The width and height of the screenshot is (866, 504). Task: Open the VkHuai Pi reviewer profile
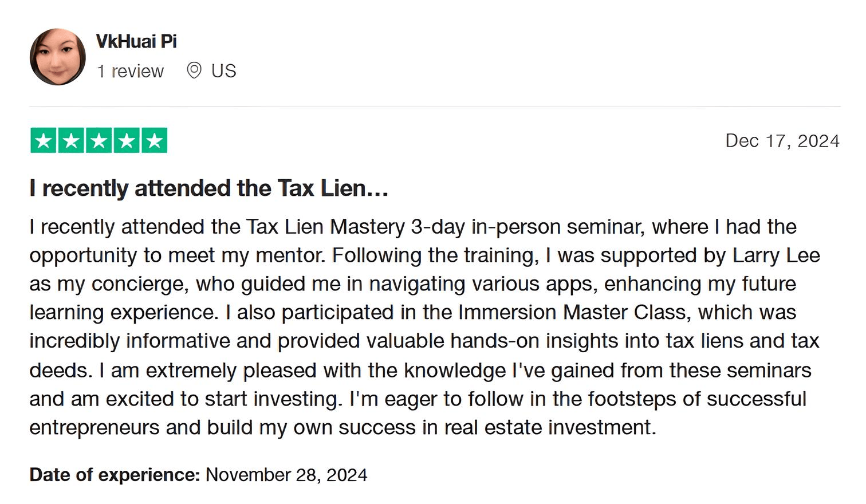136,41
